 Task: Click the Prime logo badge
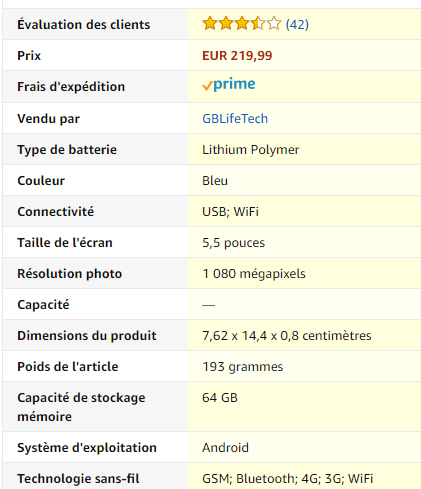click(229, 84)
